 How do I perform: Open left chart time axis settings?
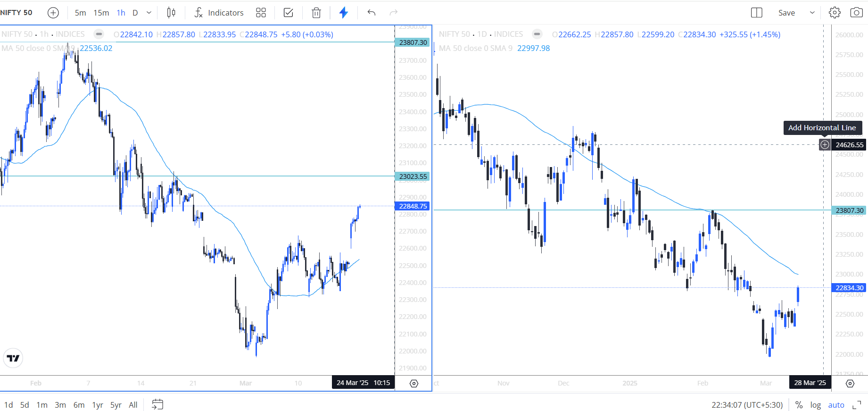click(414, 384)
